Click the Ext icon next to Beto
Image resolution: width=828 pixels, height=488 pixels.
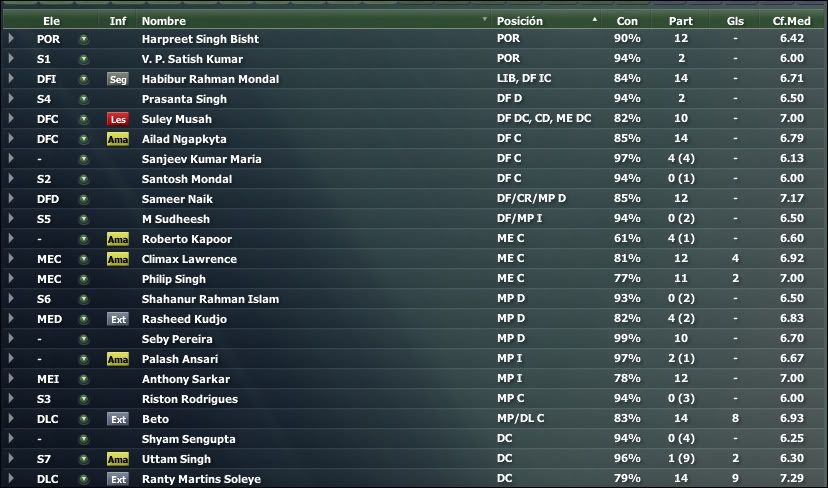click(x=118, y=419)
